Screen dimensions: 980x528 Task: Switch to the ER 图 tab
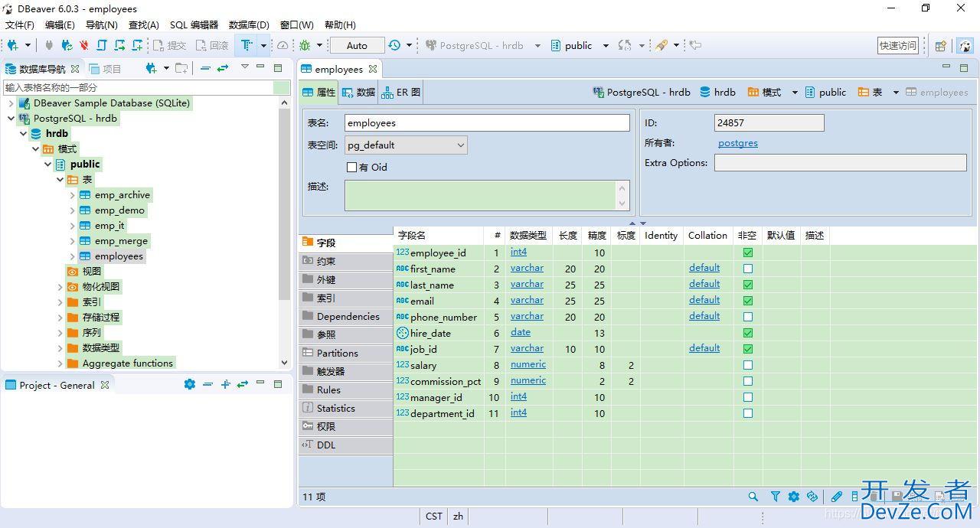click(401, 92)
